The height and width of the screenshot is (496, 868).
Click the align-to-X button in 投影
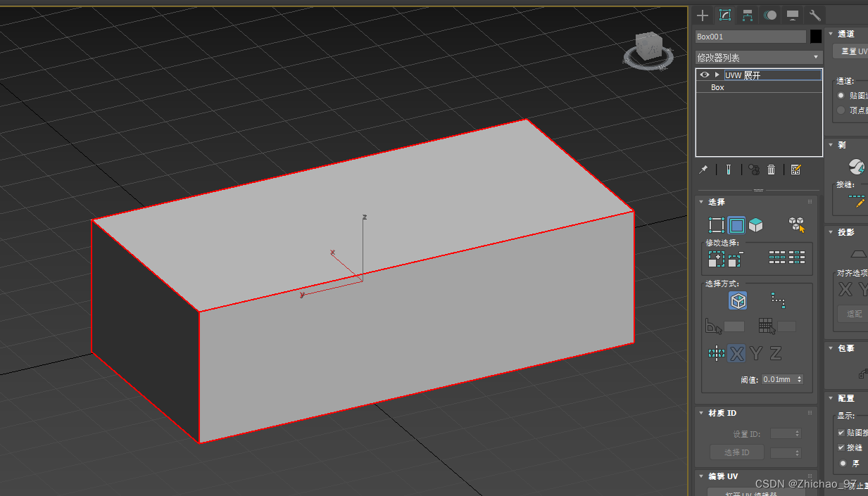(845, 290)
